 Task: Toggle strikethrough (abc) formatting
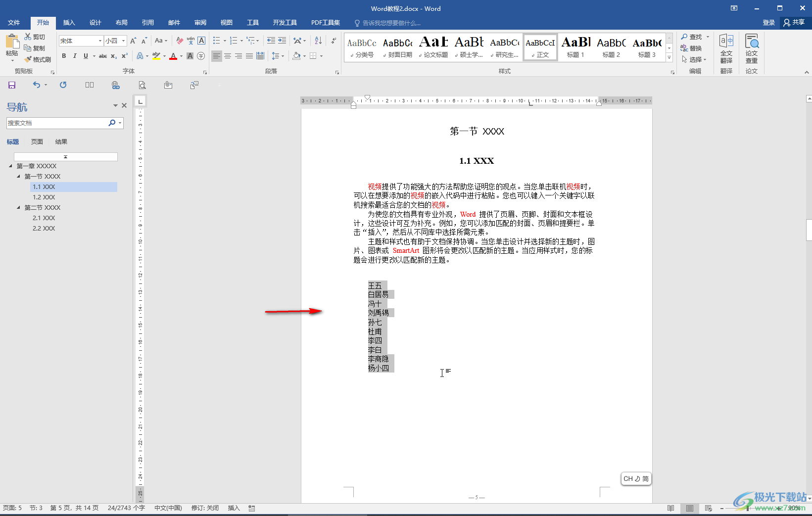[103, 56]
